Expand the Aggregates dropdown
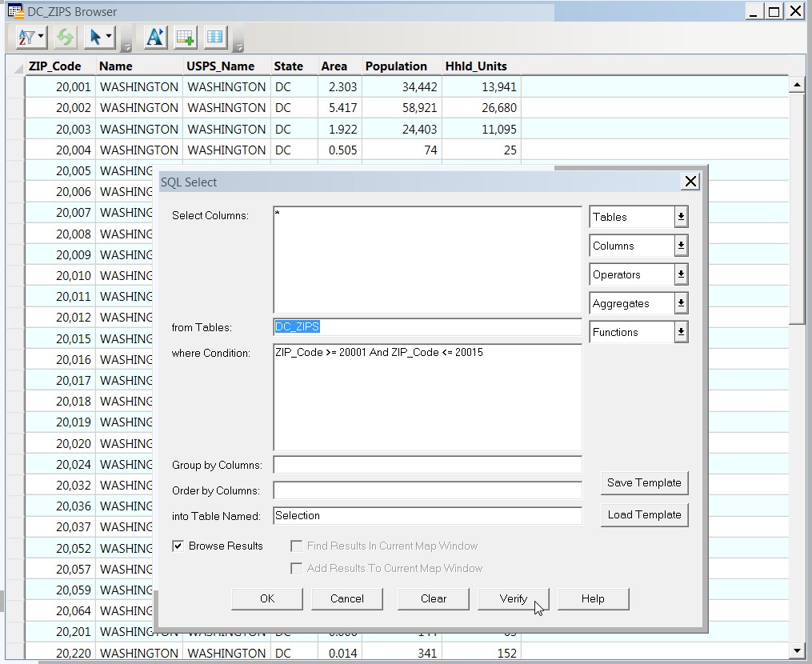 [680, 303]
